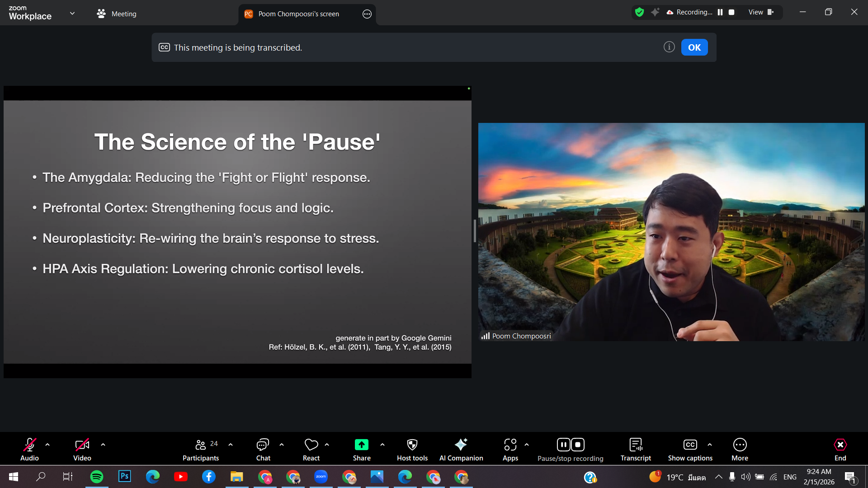Click the React heart icon

[311, 449]
